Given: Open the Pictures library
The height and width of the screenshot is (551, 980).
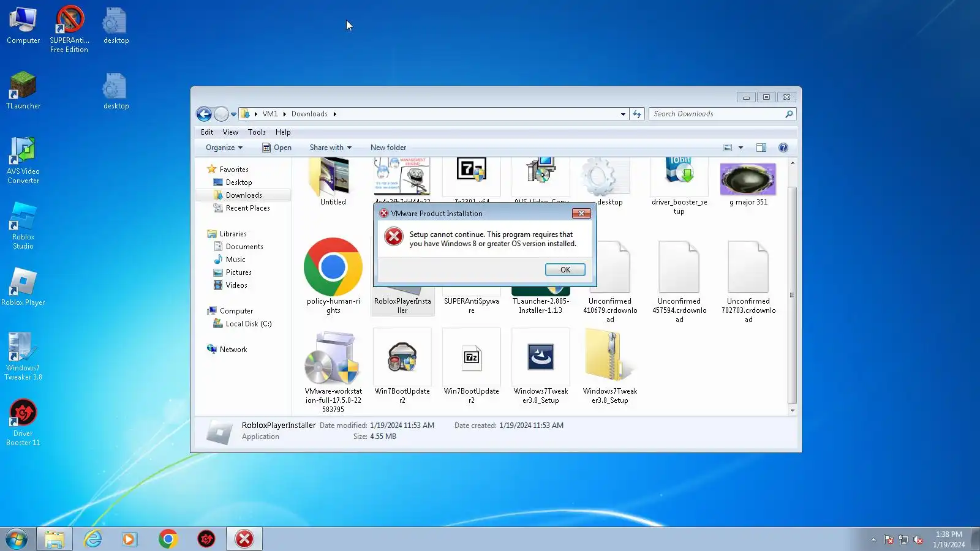Looking at the screenshot, I should tap(239, 272).
